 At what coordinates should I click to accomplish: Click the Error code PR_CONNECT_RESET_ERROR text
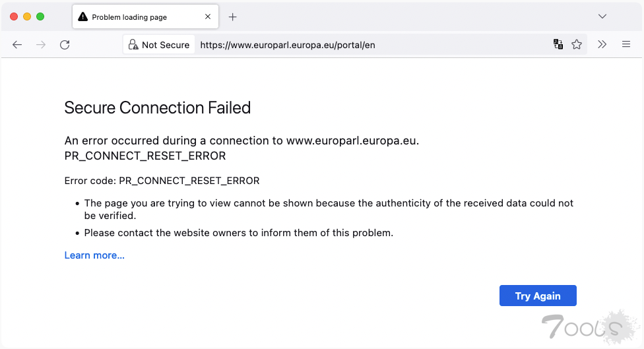162,181
